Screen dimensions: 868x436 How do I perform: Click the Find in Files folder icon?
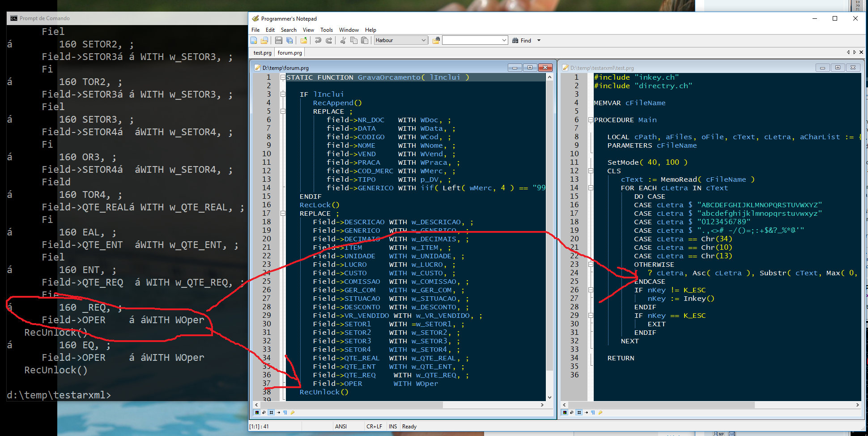[x=436, y=41]
